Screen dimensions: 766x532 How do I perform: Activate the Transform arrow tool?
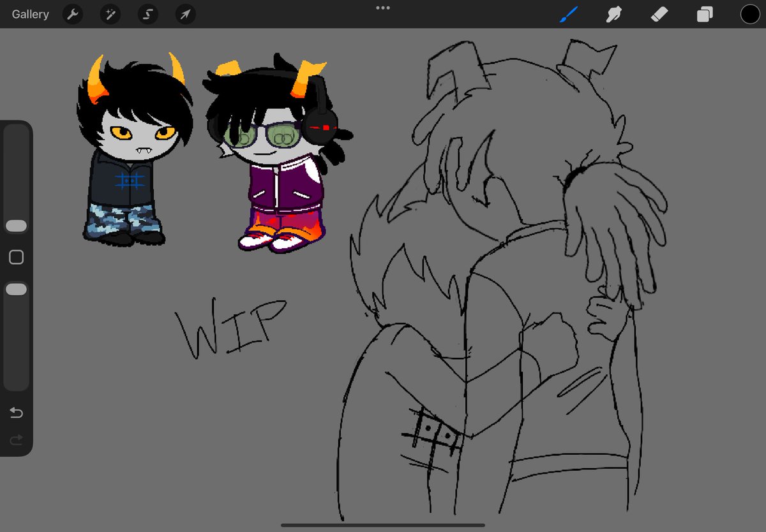pyautogui.click(x=185, y=14)
